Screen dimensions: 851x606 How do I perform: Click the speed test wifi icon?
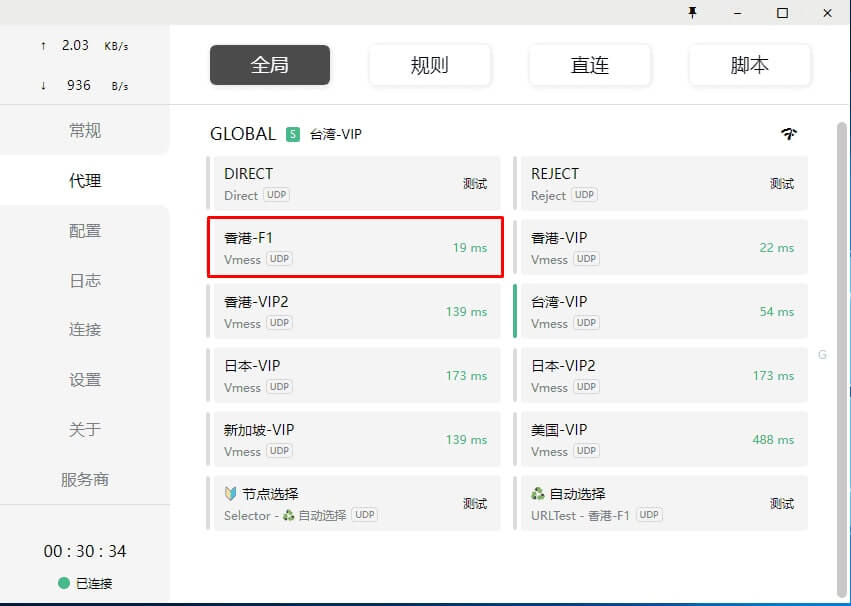tap(789, 134)
